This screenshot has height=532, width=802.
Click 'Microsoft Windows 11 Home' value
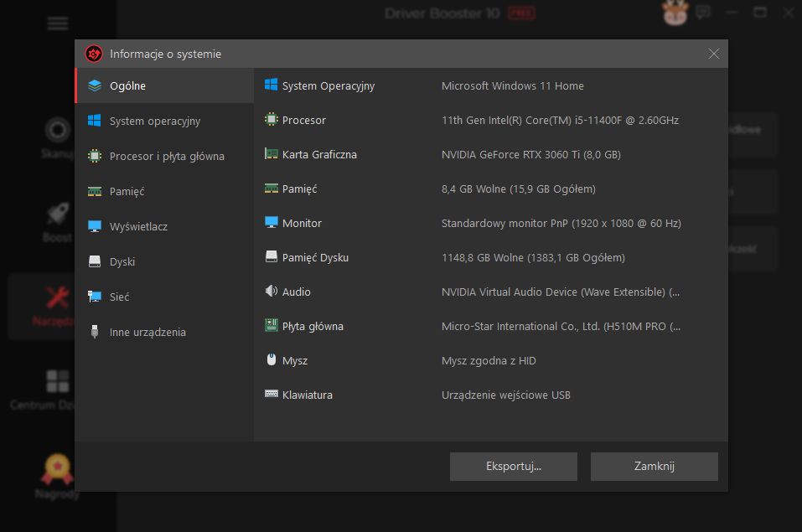[x=513, y=86]
